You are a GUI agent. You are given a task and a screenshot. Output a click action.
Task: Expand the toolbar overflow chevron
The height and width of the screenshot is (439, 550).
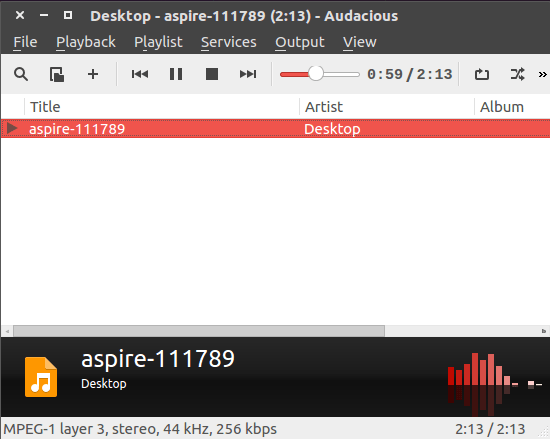542,74
